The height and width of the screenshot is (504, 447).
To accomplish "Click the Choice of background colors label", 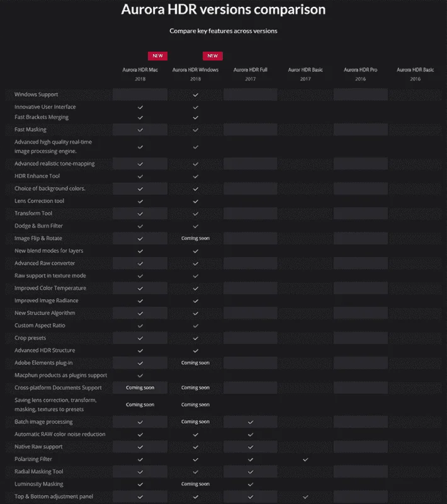I will coord(50,188).
